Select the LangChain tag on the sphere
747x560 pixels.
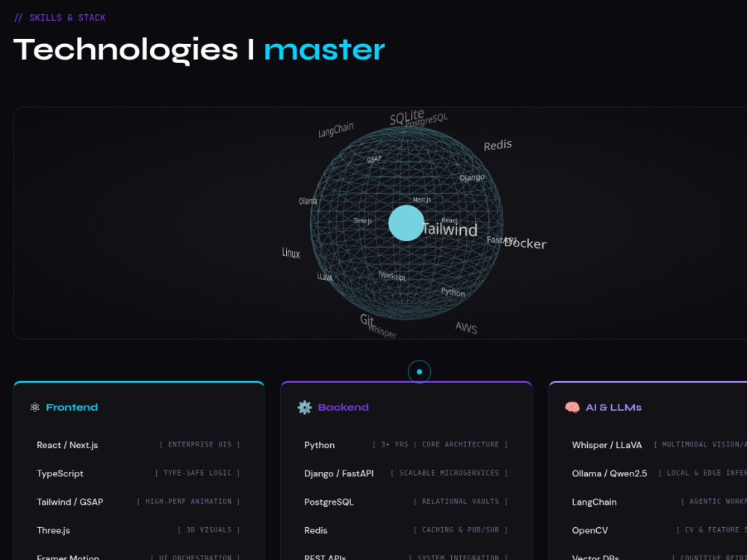[x=336, y=129]
